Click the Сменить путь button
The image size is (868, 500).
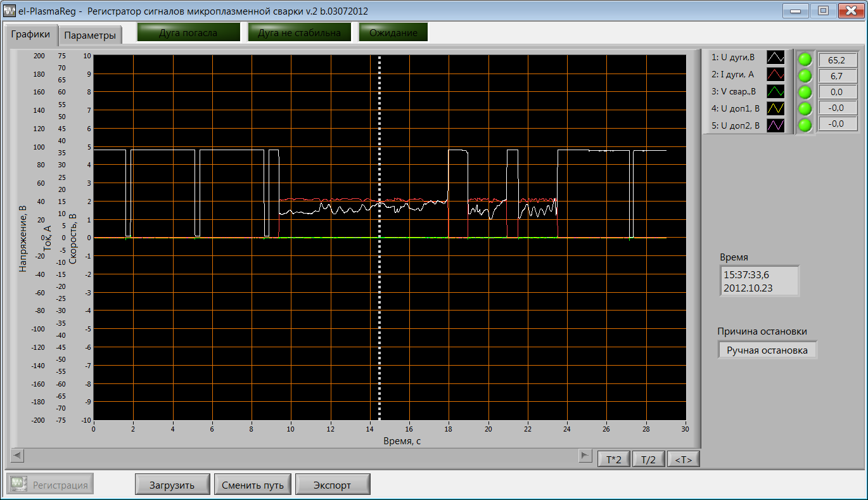pyautogui.click(x=253, y=485)
